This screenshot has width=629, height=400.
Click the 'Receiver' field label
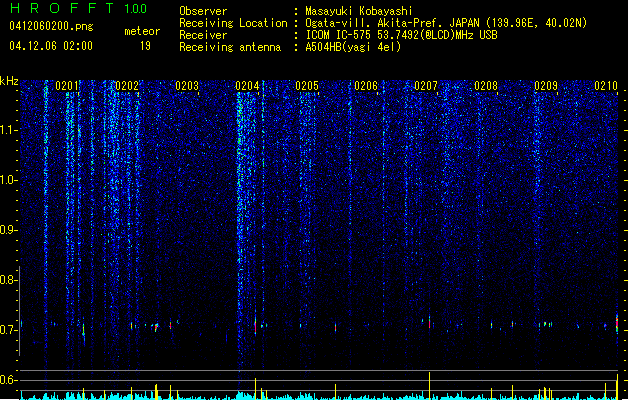tap(203, 35)
